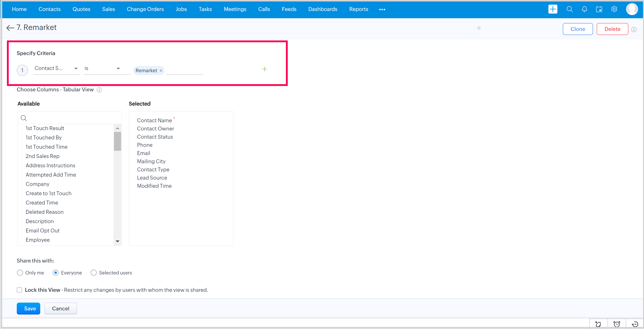644x329 pixels.
Task: Click the Clone button
Action: [x=578, y=29]
